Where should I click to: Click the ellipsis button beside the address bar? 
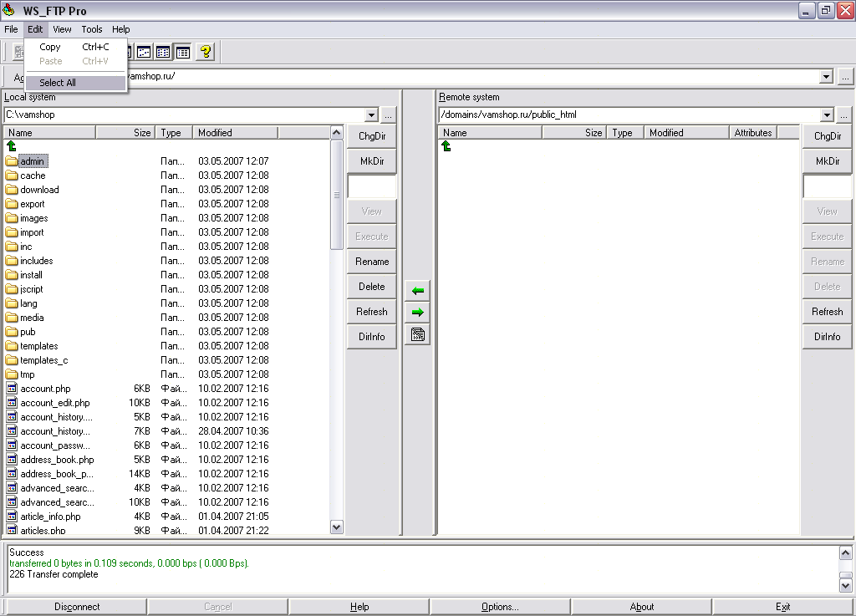845,77
